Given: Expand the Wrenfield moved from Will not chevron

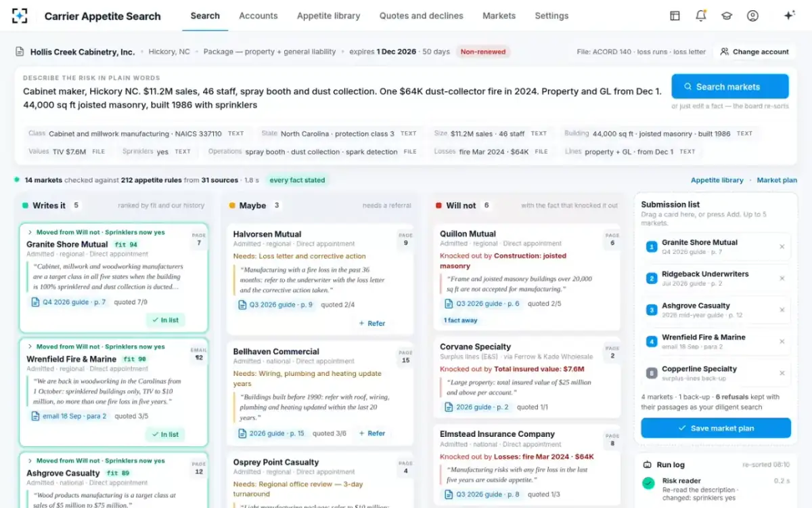Looking at the screenshot, I should tap(30, 347).
